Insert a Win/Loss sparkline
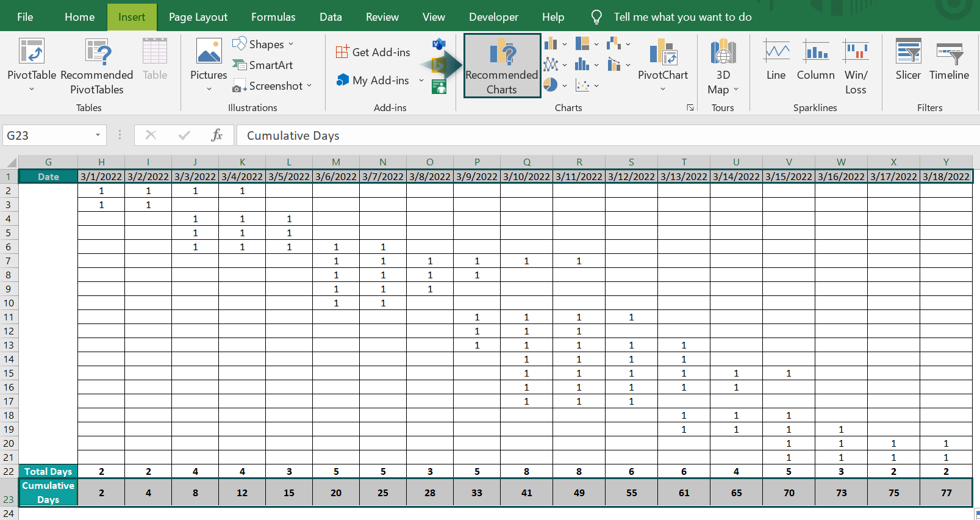 (856, 66)
